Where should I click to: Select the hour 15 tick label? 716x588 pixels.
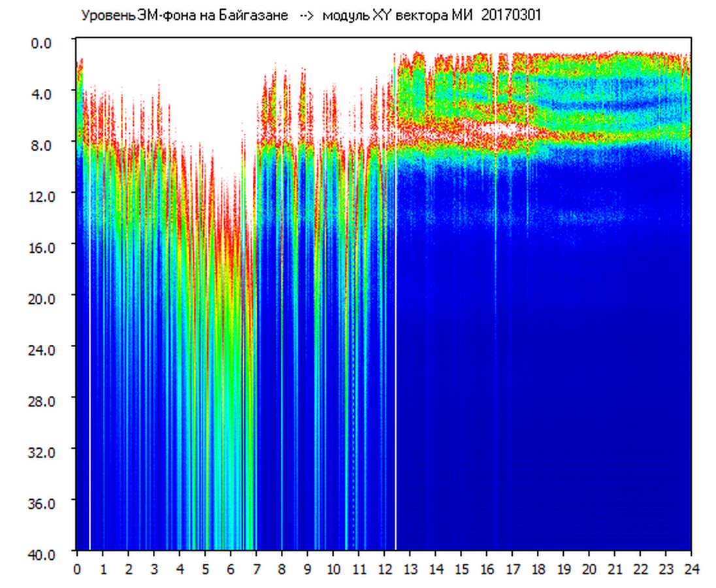click(x=461, y=569)
